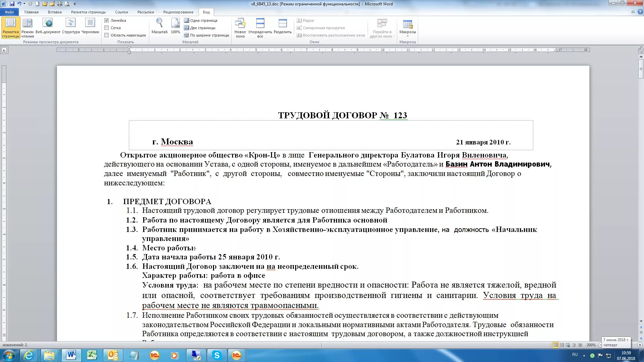
Task: Set zoom to 100% via ribbon
Action: point(175,26)
